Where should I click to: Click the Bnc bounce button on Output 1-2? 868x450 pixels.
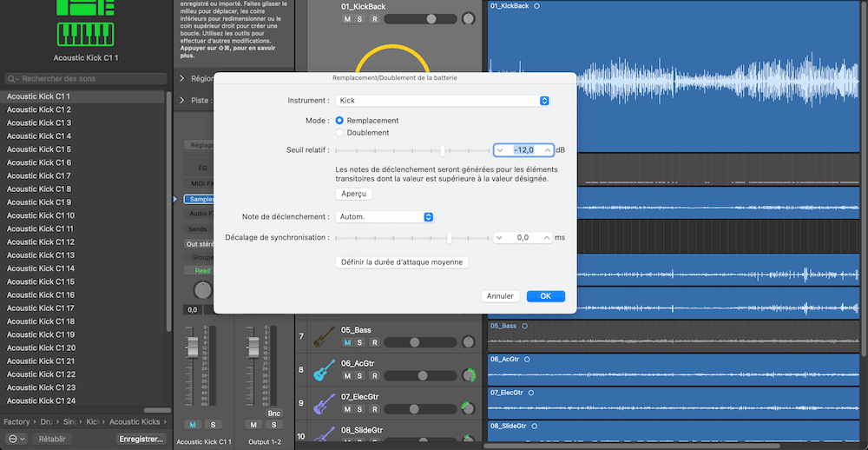pyautogui.click(x=274, y=414)
